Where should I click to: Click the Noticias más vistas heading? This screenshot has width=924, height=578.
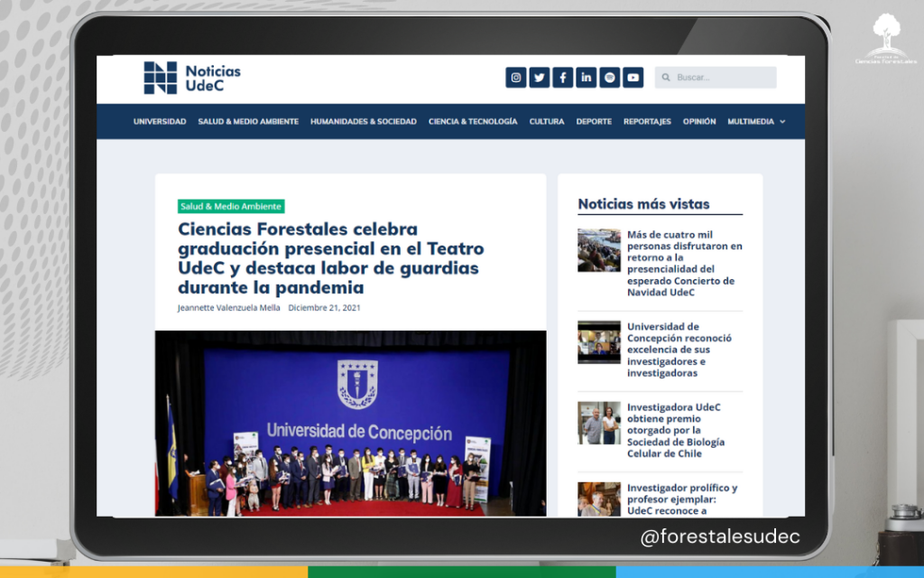[643, 204]
